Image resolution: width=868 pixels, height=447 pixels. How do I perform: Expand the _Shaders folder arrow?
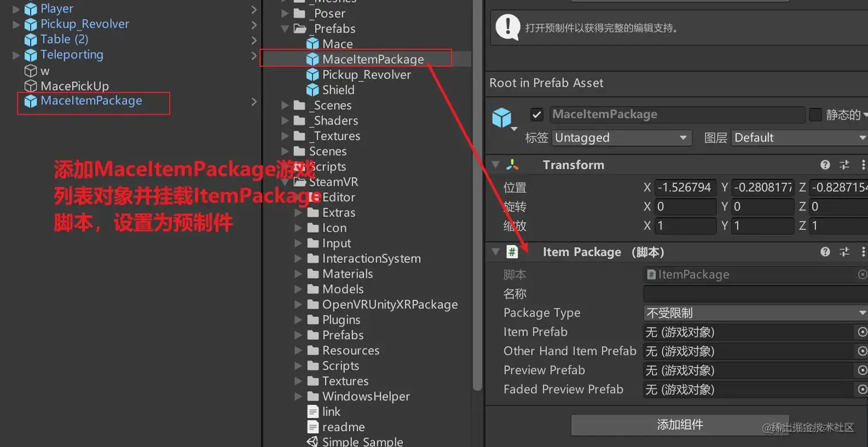(x=285, y=121)
